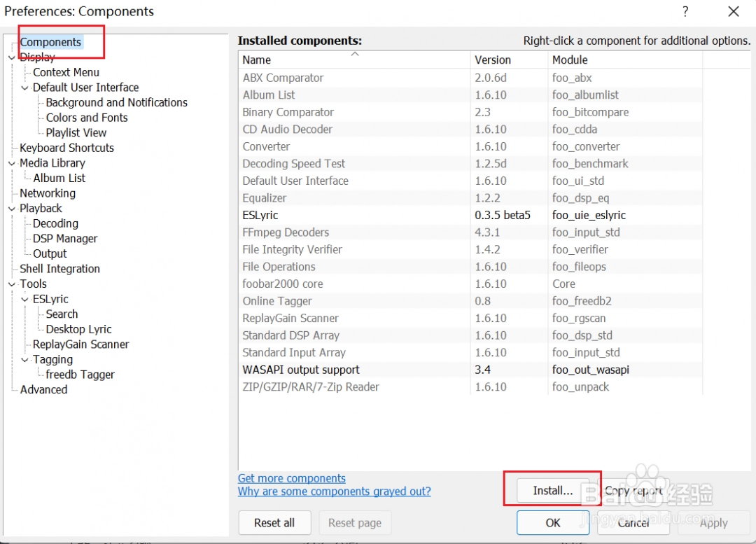This screenshot has height=544, width=756.
Task: Sort components by Version column header
Action: pos(493,60)
